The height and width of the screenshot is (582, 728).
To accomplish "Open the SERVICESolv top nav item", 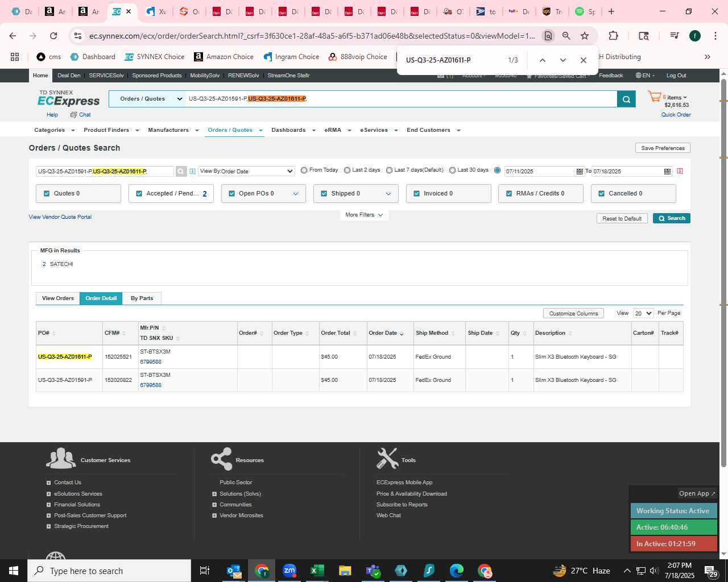I will click(x=106, y=76).
